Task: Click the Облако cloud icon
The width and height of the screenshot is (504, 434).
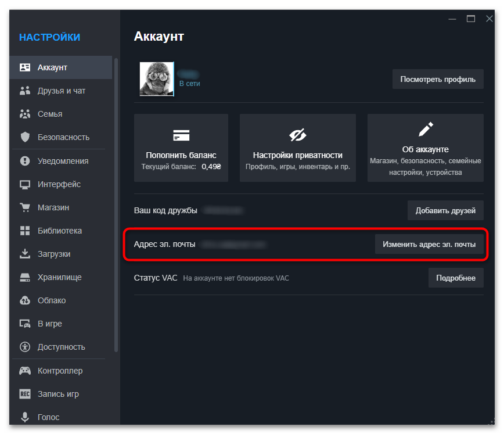Action: (25, 300)
